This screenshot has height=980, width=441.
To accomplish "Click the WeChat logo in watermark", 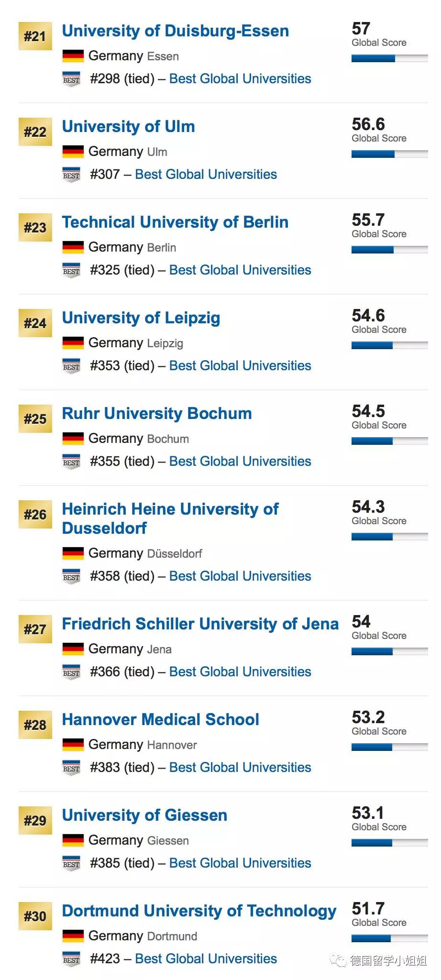I will pos(338,960).
